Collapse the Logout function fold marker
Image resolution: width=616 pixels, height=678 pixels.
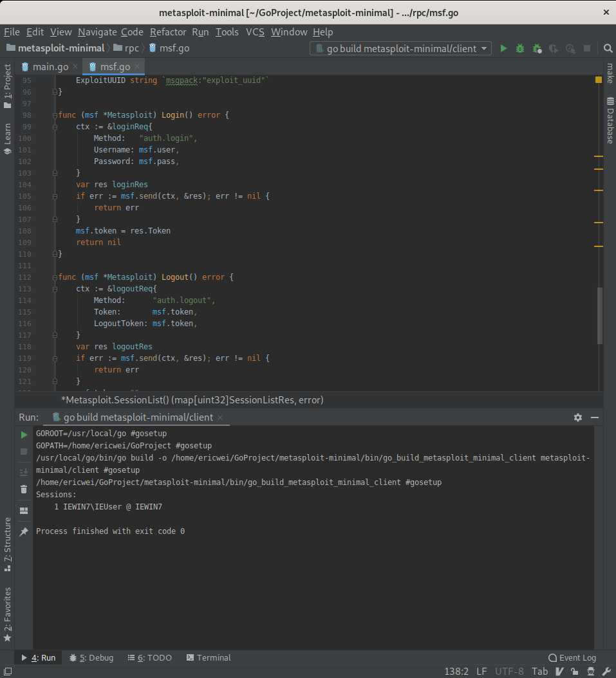point(55,277)
